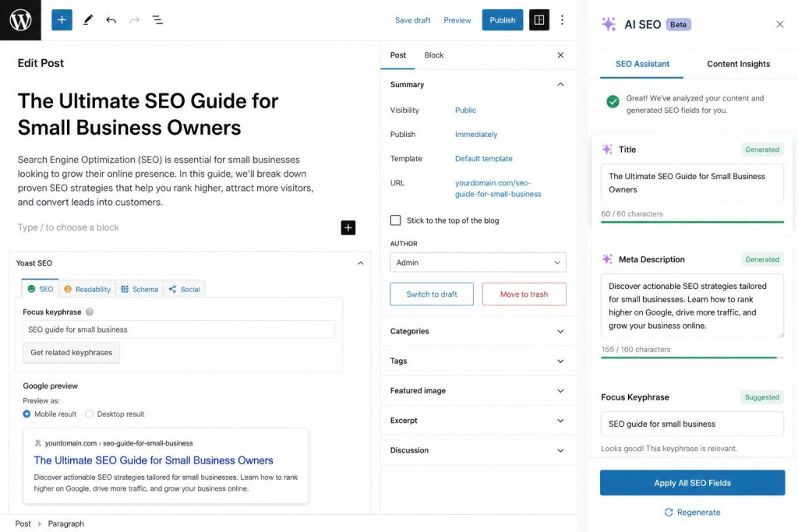Close the Post settings sidebar
This screenshot has height=532, width=798.
560,55
